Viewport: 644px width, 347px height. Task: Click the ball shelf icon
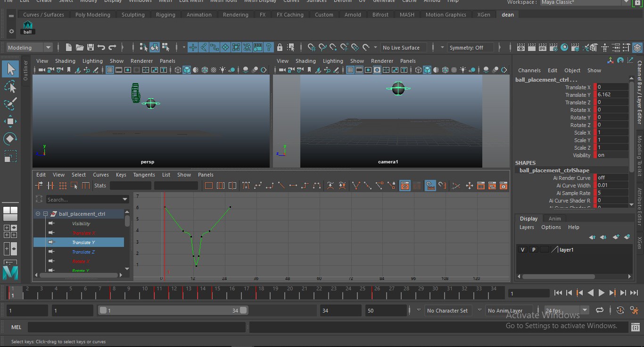coord(28,27)
